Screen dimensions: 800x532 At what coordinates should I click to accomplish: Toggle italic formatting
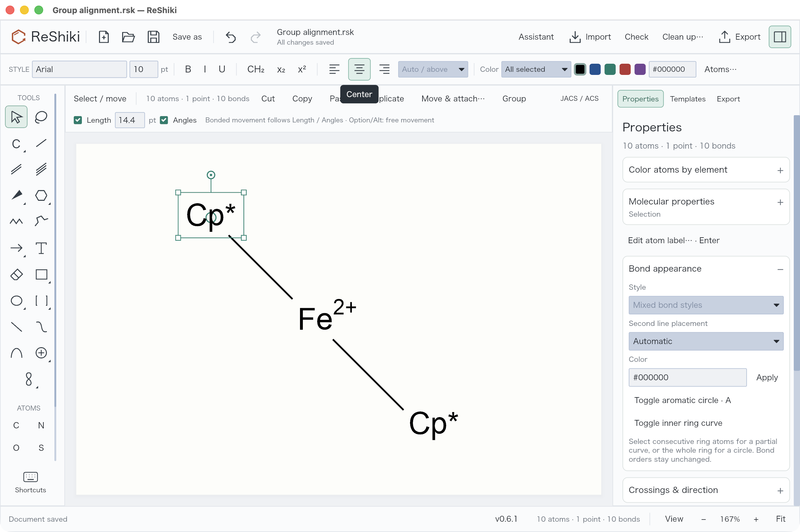coord(205,69)
